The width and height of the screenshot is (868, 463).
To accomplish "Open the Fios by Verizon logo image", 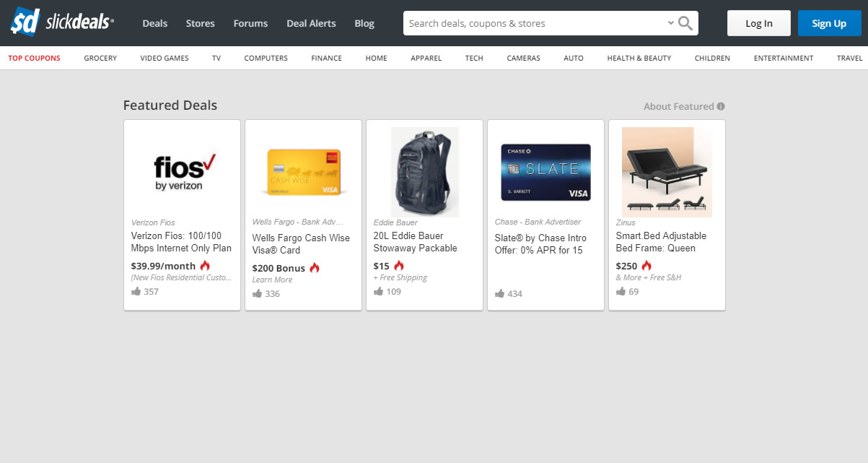I will click(182, 172).
